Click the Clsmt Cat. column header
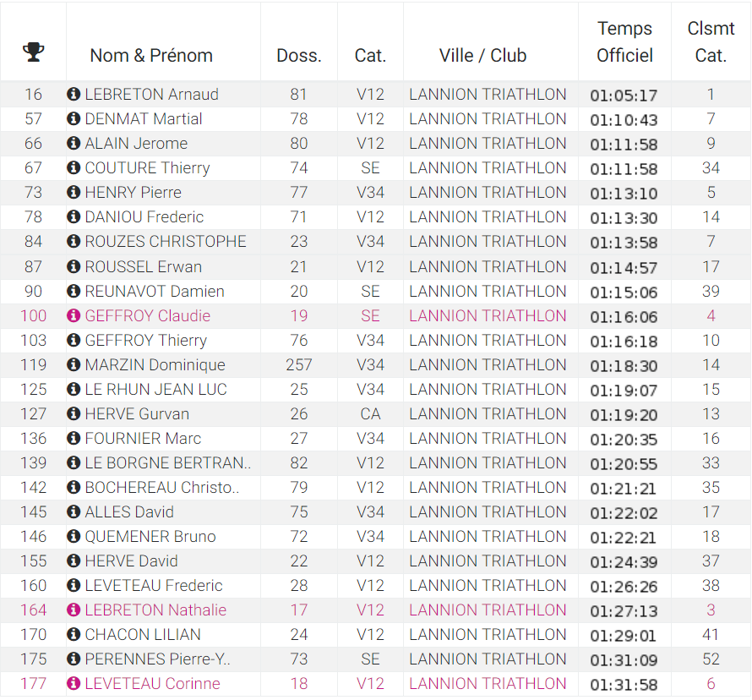752x700 pixels. (x=711, y=42)
